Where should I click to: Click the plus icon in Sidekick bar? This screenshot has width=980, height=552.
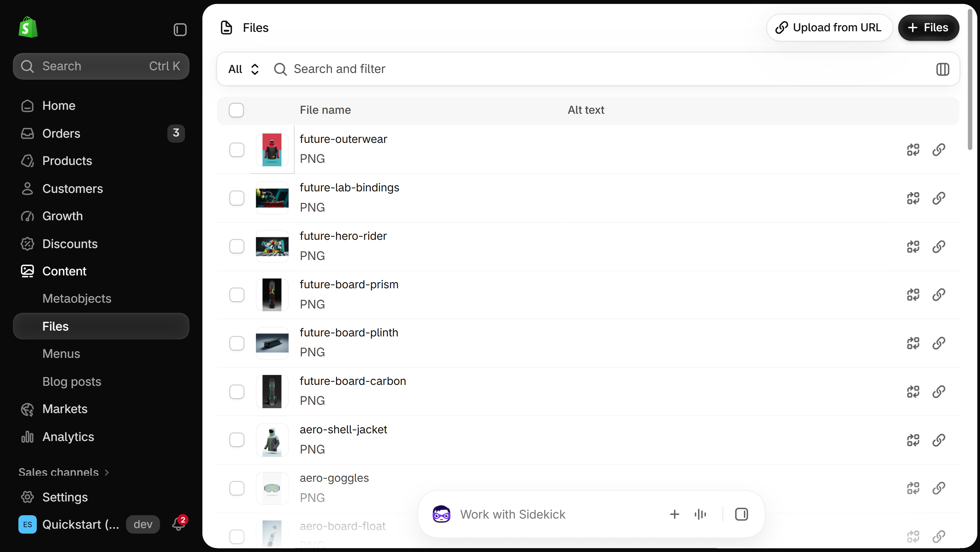click(x=674, y=514)
